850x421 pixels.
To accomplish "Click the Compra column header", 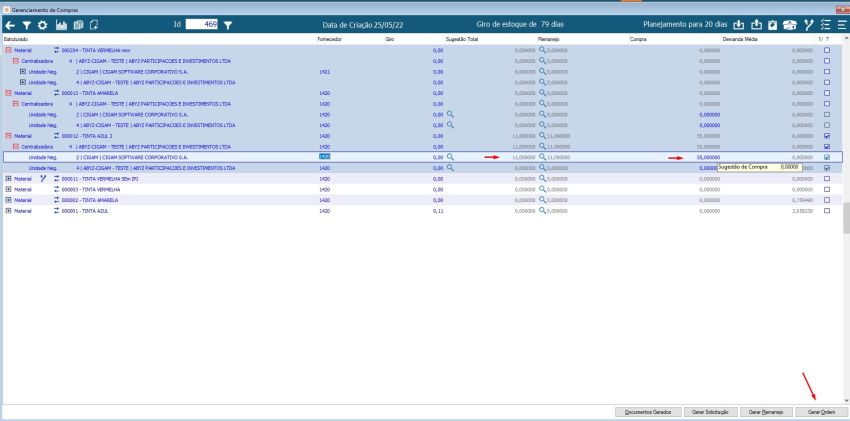I will pos(638,39).
